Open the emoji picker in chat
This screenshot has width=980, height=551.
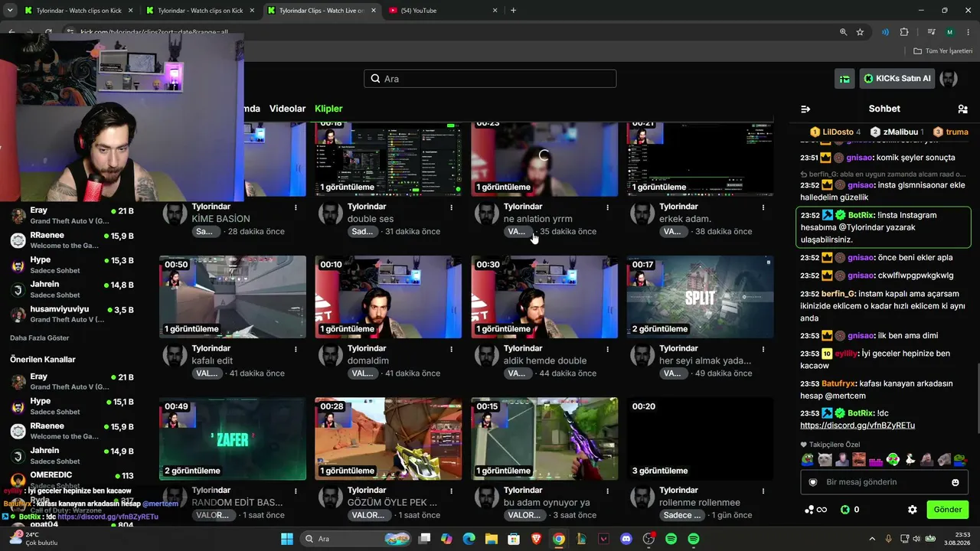(955, 482)
